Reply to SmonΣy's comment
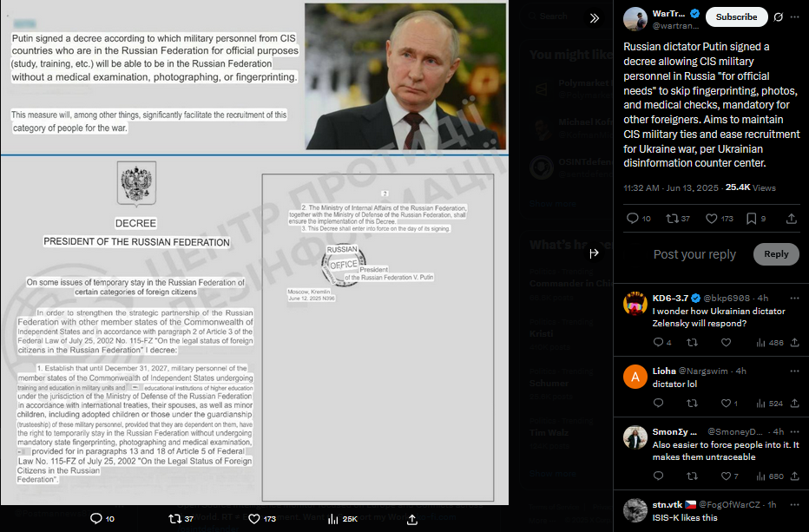The width and height of the screenshot is (809, 532). point(658,476)
